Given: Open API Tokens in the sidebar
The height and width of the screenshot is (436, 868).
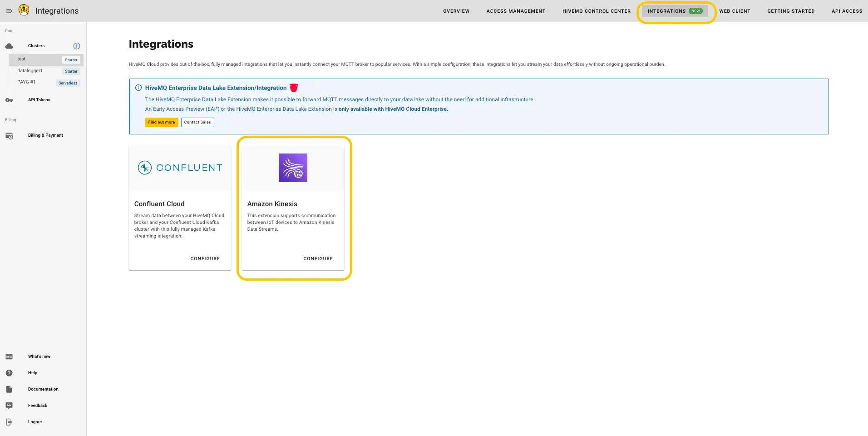Looking at the screenshot, I should [39, 100].
